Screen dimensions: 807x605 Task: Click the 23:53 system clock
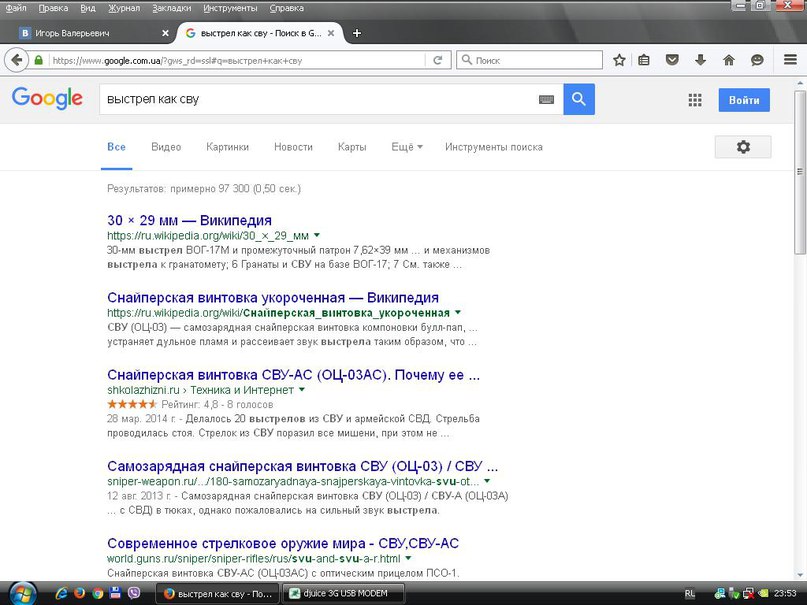[x=785, y=594]
